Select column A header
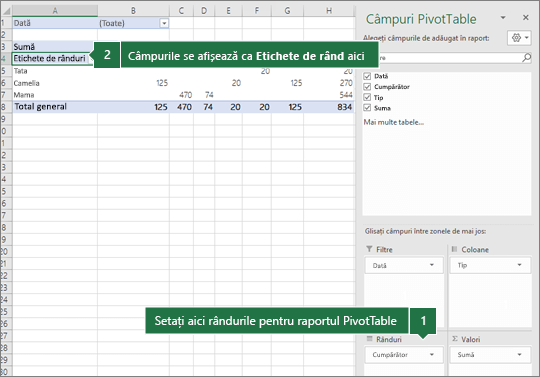540x377 pixels. pyautogui.click(x=55, y=11)
